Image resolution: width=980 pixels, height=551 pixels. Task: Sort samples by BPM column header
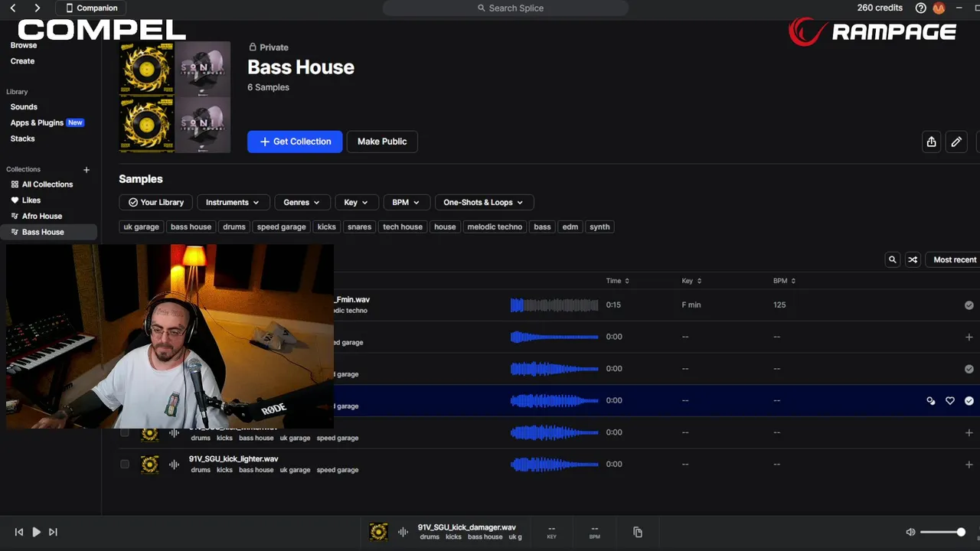(785, 281)
